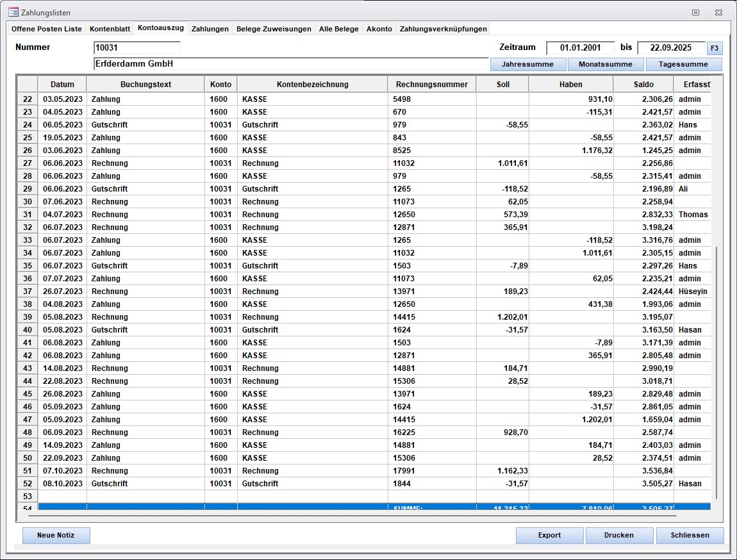The height and width of the screenshot is (560, 737).
Task: Open the Kontenblatt tab
Action: 110,29
